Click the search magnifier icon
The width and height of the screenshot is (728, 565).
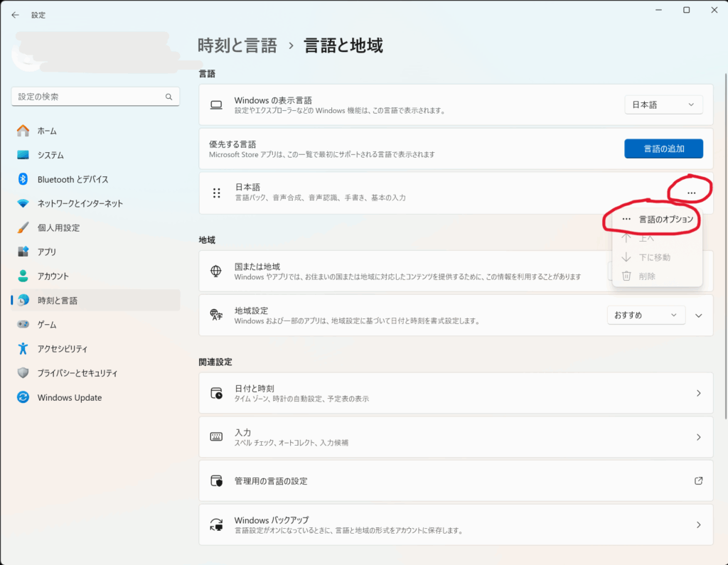click(x=168, y=97)
